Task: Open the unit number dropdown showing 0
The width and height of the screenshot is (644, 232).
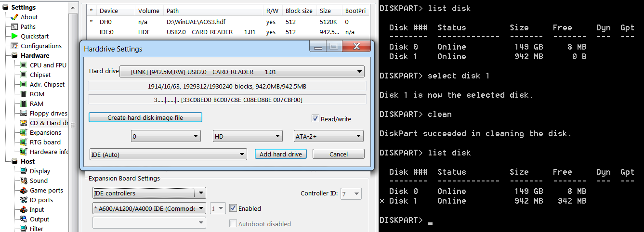Action: click(166, 136)
